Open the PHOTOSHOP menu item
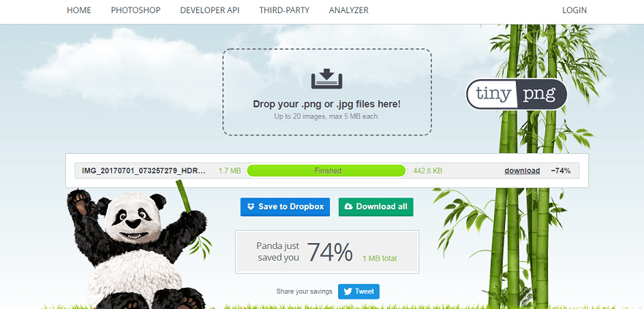 coord(135,11)
